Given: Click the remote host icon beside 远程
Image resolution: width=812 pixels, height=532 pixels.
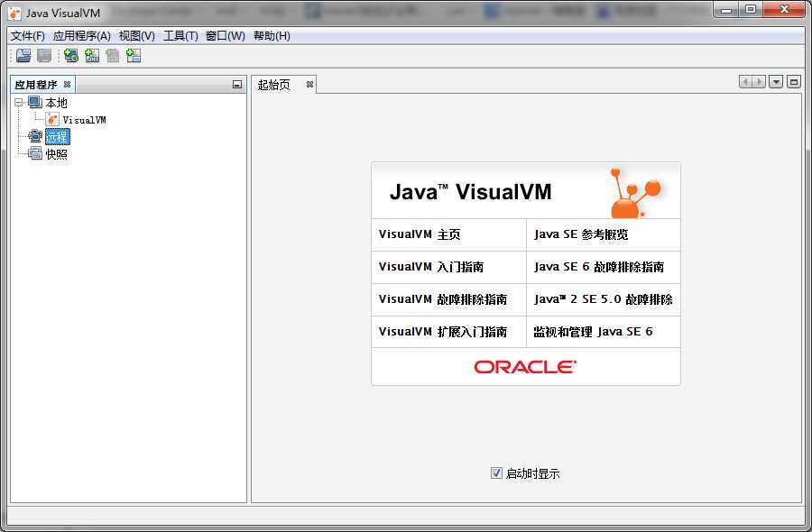Looking at the screenshot, I should click(35, 137).
